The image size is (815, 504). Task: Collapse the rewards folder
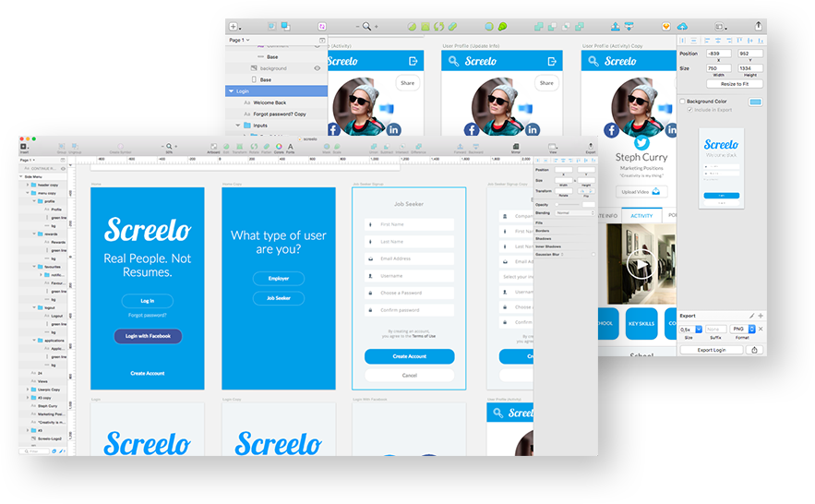pos(34,234)
